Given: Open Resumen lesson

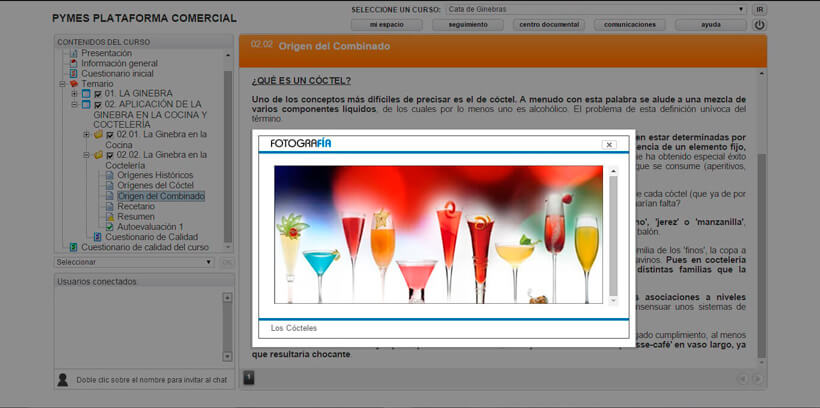Looking at the screenshot, I should click(135, 217).
